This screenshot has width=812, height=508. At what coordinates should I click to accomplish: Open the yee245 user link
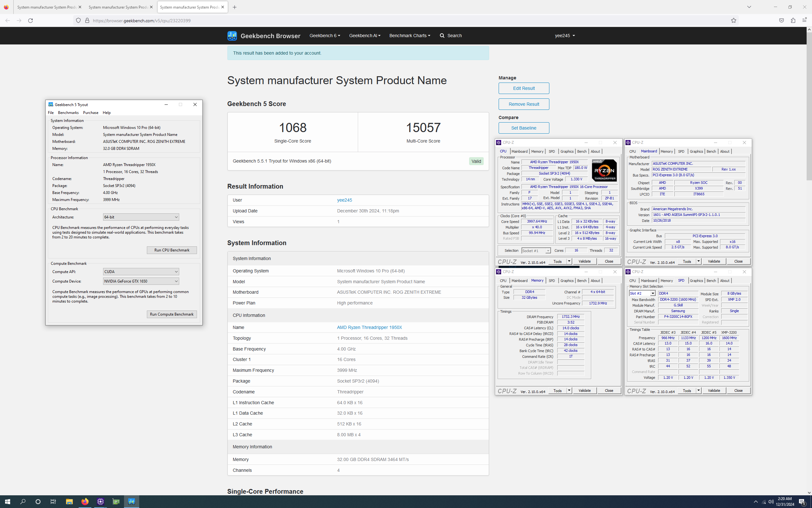(344, 200)
